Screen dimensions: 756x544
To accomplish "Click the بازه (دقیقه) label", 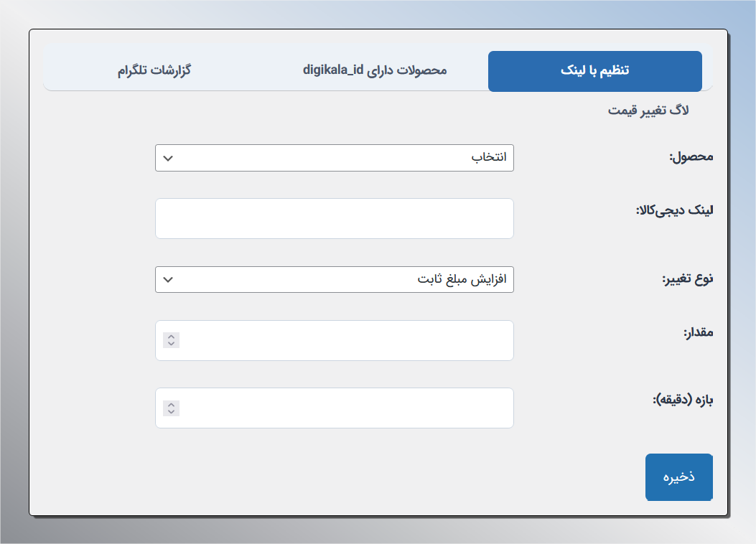I will point(683,400).
